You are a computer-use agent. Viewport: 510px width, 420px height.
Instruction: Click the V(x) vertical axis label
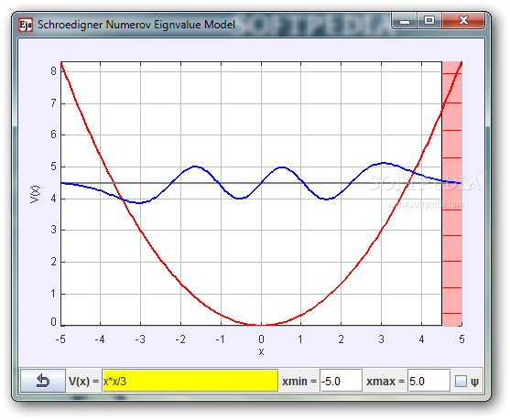point(35,194)
